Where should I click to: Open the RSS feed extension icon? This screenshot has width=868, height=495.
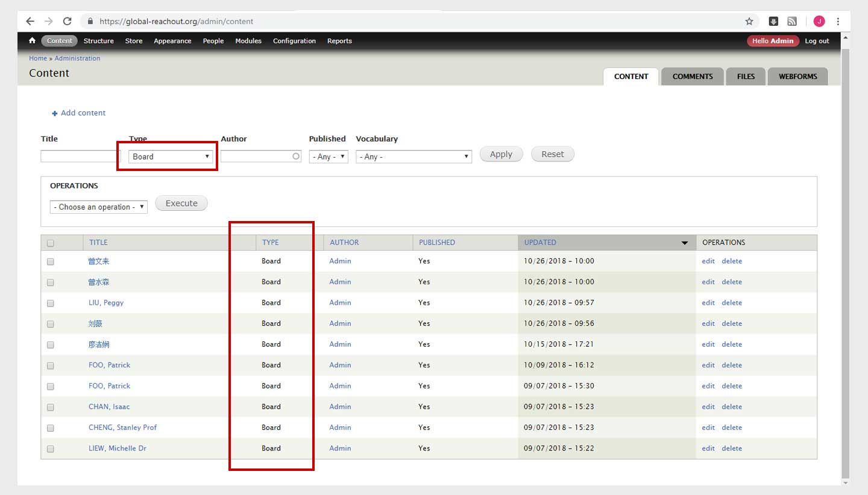(x=792, y=21)
